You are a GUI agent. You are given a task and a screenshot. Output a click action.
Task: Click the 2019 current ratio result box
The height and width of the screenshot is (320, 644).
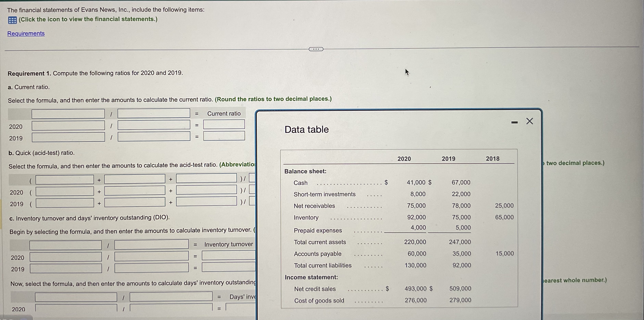(224, 136)
